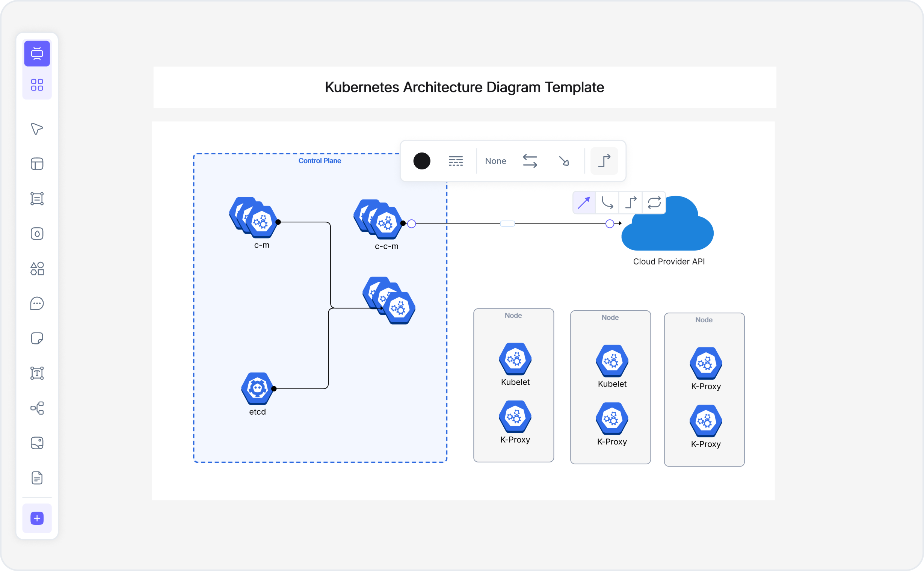Screen dimensions: 924x571
Task: Select the c-c-m stacked hexagon icon
Action: (x=378, y=220)
